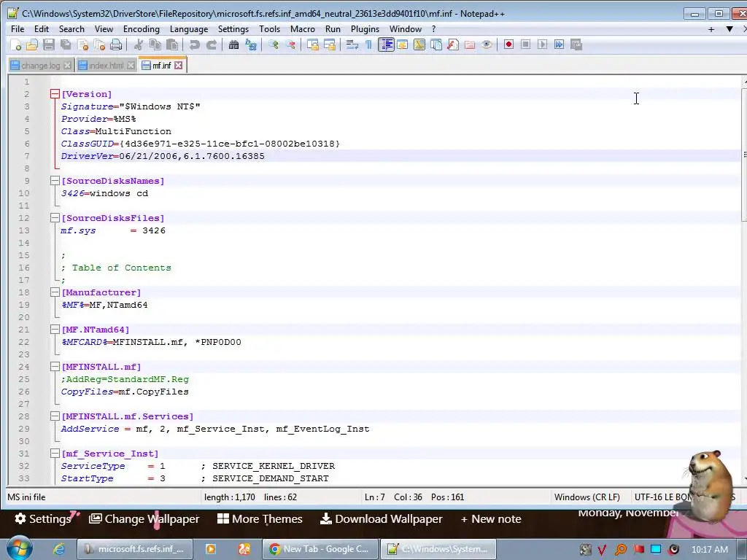Click the Copy toolbar icon
Image resolution: width=747 pixels, height=560 pixels.
[155, 44]
